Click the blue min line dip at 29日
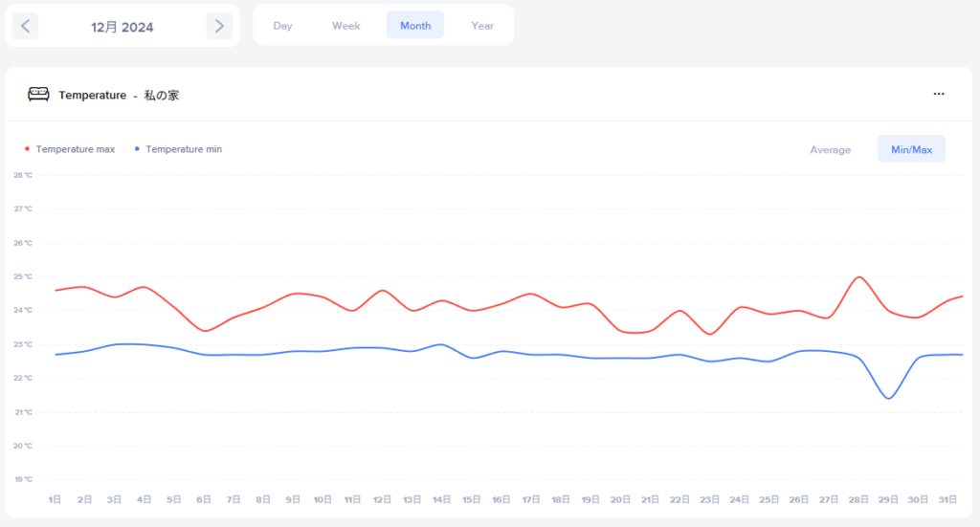 (889, 398)
